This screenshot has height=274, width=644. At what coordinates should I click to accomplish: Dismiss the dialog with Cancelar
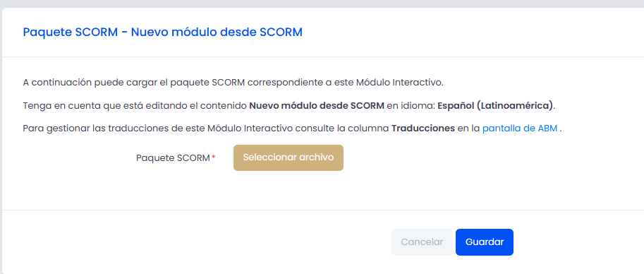click(422, 242)
